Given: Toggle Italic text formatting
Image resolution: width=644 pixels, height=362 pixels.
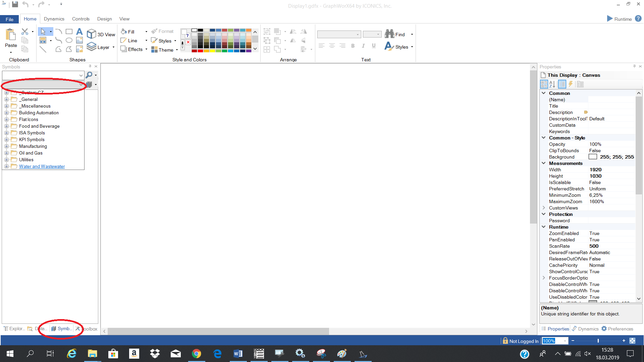Looking at the screenshot, I should [363, 46].
